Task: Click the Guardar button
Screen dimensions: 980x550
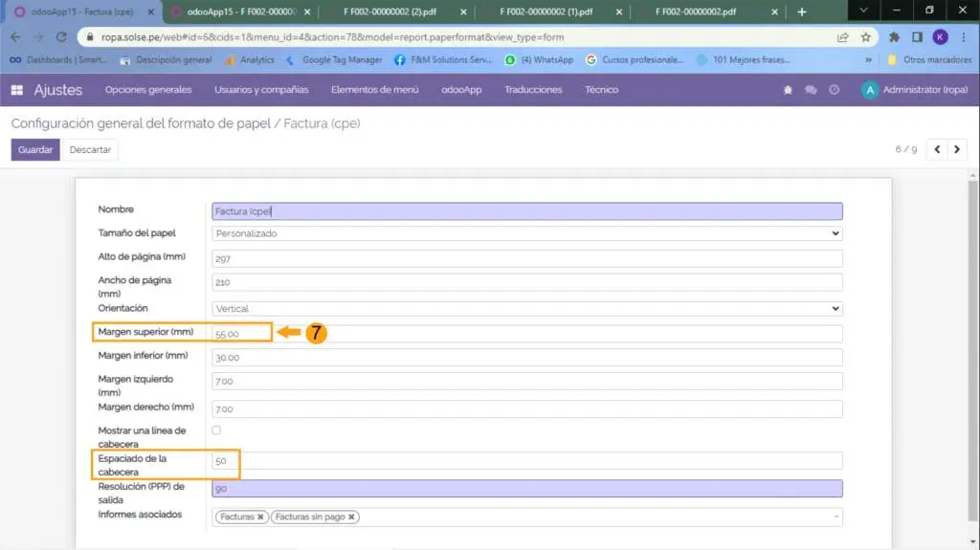Action: pyautogui.click(x=35, y=150)
